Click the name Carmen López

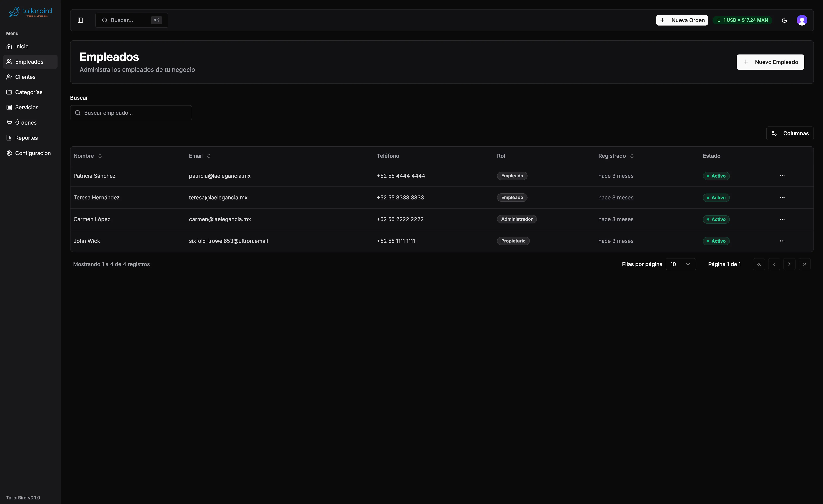(x=92, y=219)
